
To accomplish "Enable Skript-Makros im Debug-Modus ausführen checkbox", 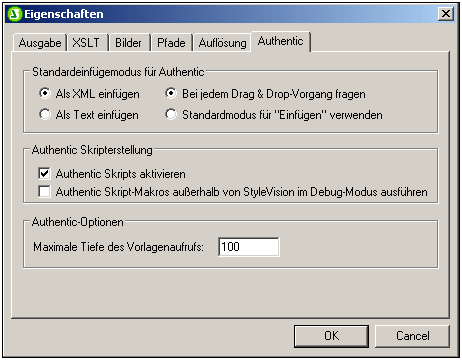I will 44,192.
